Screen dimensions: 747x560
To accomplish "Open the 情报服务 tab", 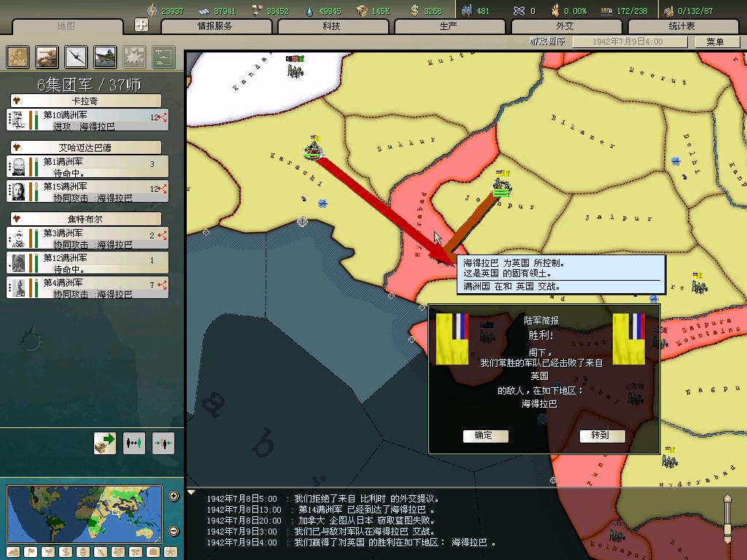I will (216, 26).
